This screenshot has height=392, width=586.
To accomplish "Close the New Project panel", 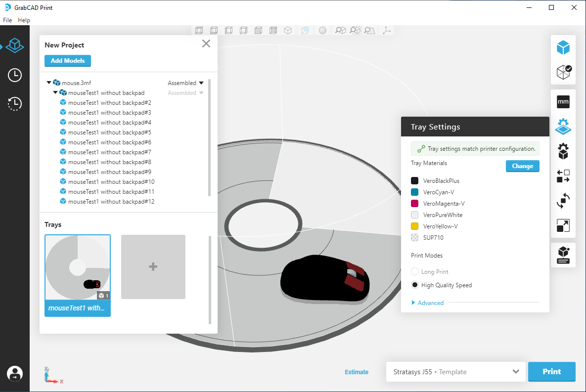I will (x=206, y=44).
